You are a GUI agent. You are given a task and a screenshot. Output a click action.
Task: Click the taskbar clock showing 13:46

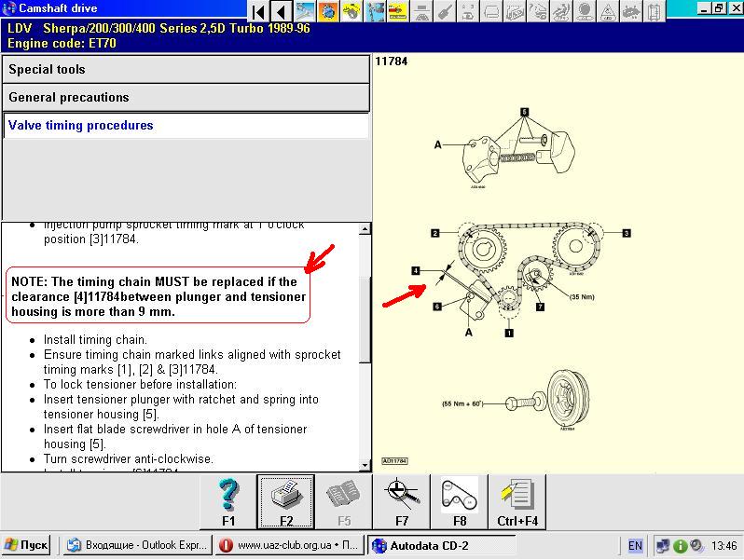point(723,546)
